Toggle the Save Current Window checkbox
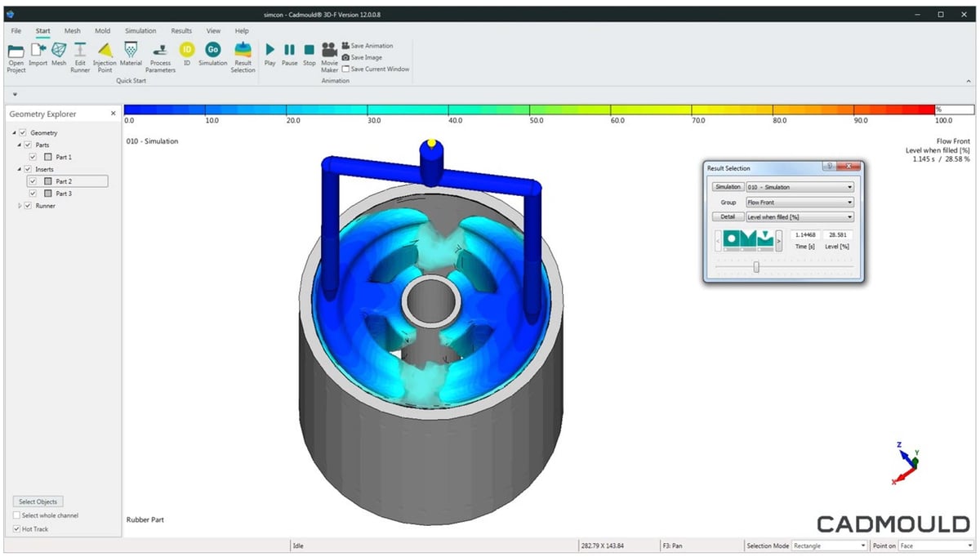The image size is (980, 557). pyautogui.click(x=346, y=69)
